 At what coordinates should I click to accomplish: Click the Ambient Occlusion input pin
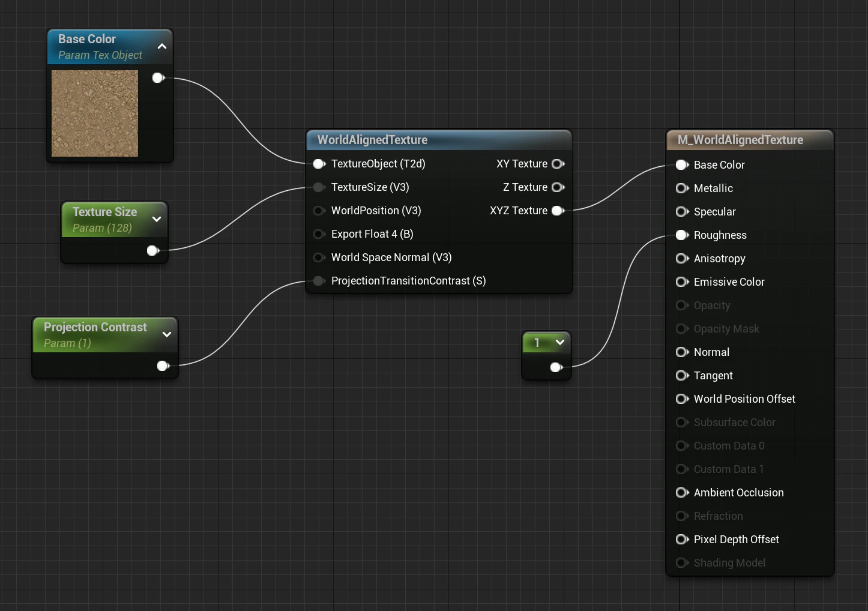pos(682,493)
